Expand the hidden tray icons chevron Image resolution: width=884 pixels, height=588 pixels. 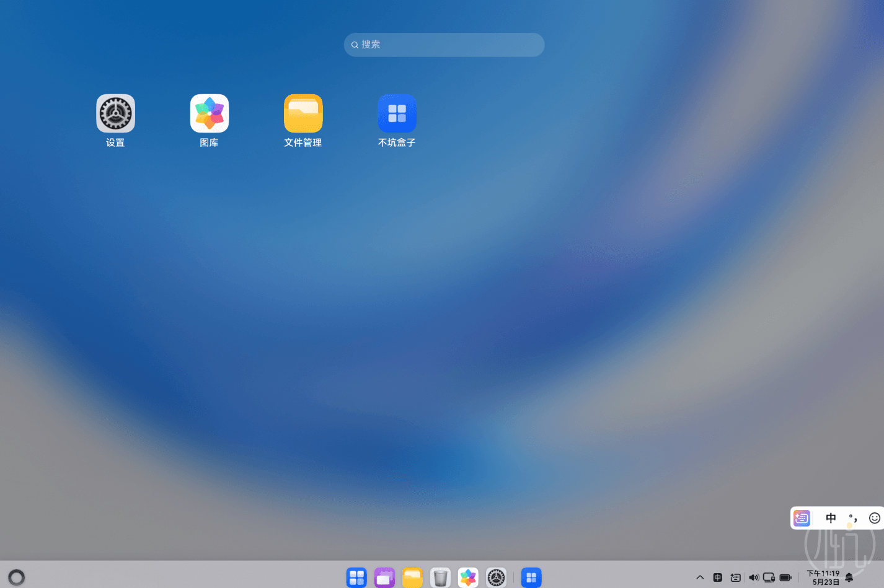pyautogui.click(x=700, y=577)
